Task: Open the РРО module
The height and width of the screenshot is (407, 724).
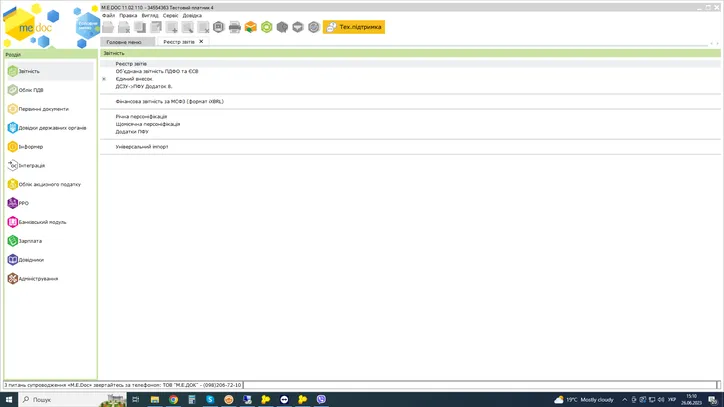Action: 23,203
